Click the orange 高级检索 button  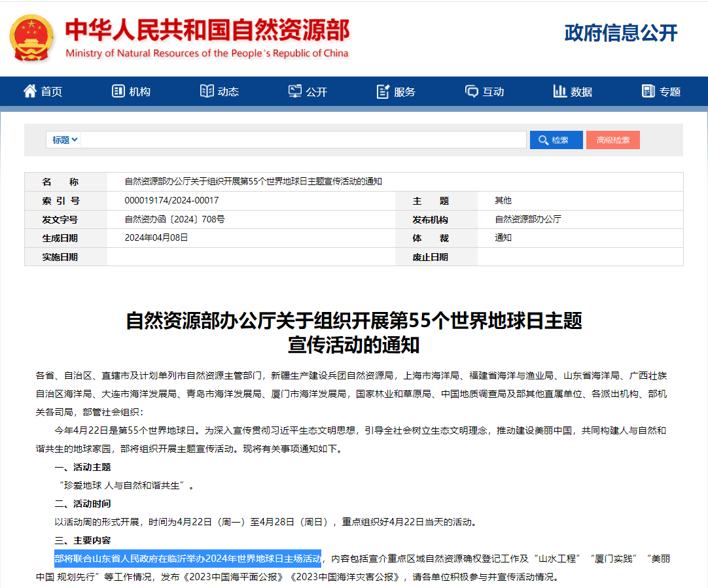click(612, 139)
